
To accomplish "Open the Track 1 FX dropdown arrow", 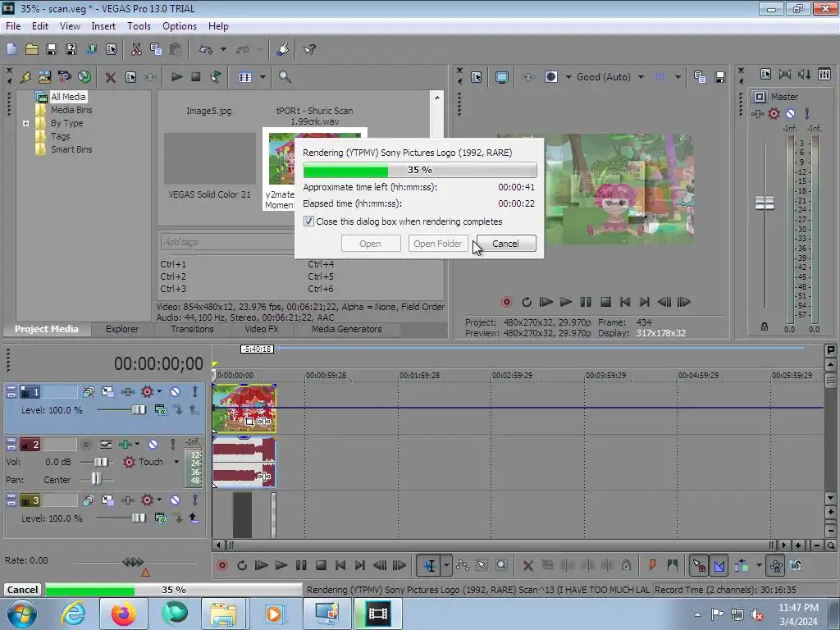I will pyautogui.click(x=159, y=391).
